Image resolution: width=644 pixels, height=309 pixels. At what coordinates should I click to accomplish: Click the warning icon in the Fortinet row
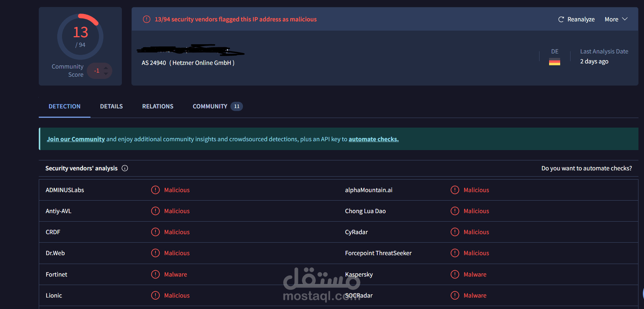click(155, 274)
